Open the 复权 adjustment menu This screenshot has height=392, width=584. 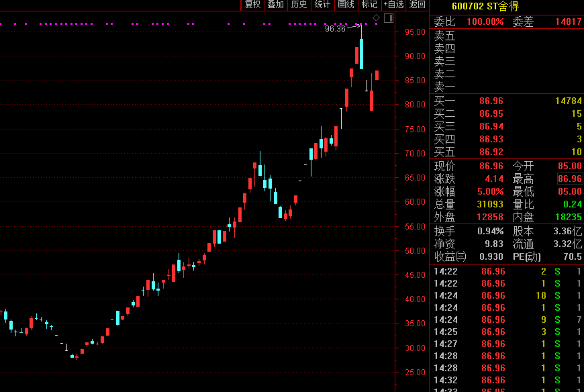[x=252, y=5]
